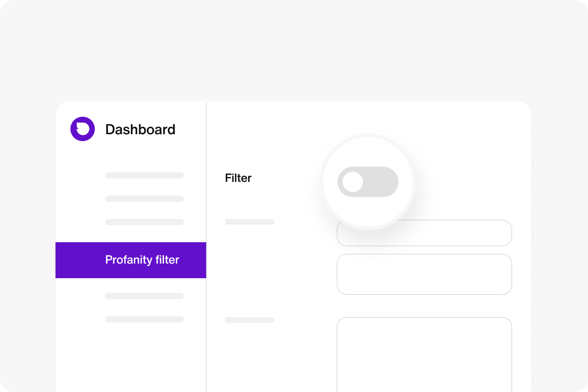Click the purple circular logo icon
The image size is (588, 392).
(82, 129)
